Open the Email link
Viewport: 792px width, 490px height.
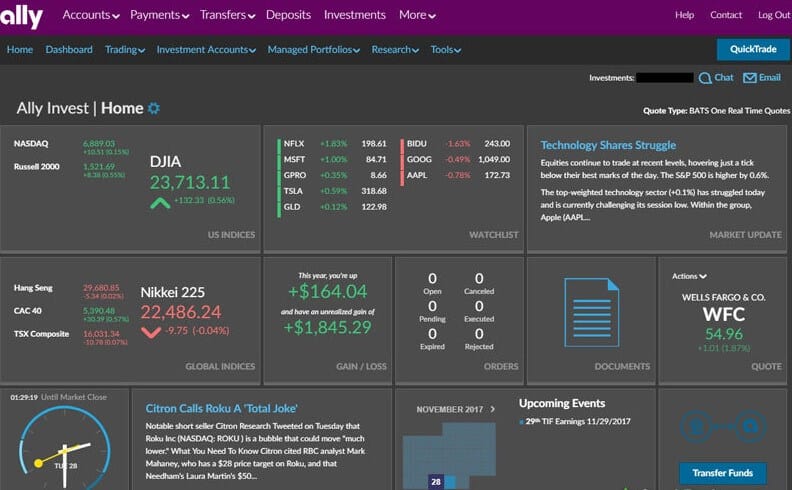coord(769,78)
